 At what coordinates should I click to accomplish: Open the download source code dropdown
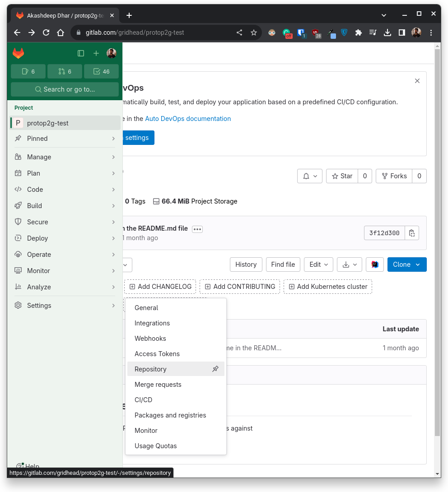pyautogui.click(x=350, y=265)
